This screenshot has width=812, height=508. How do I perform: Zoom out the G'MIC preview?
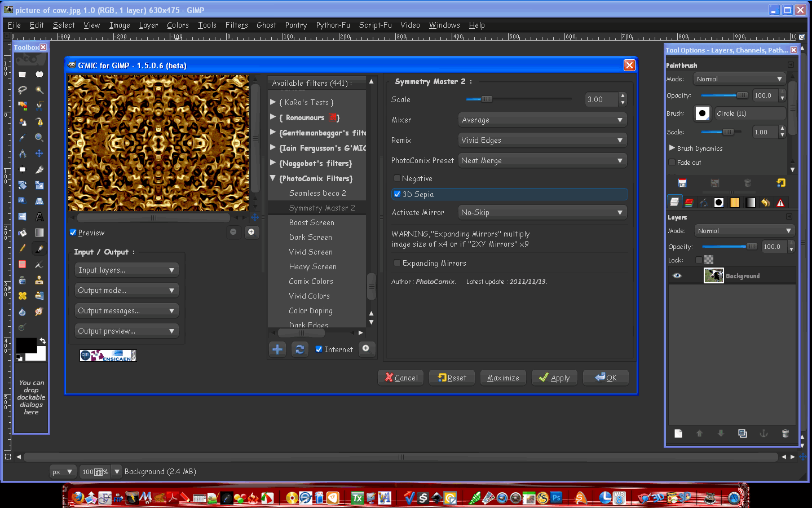click(x=233, y=232)
